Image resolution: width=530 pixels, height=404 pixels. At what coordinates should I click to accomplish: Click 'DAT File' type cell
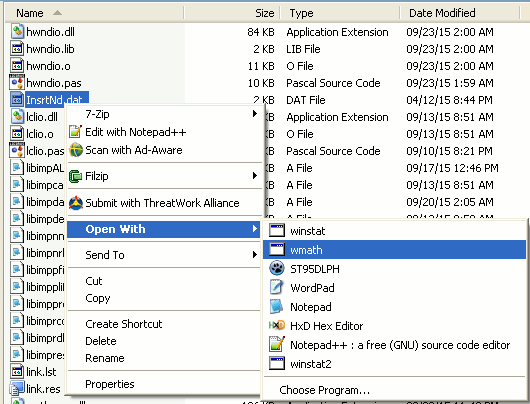pyautogui.click(x=306, y=100)
